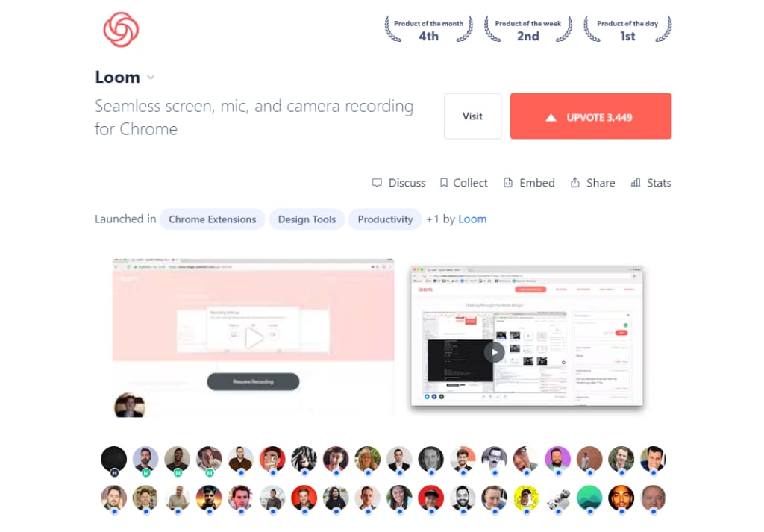Share this product
Image resolution: width=764 pixels, height=532 pixels.
[592, 183]
